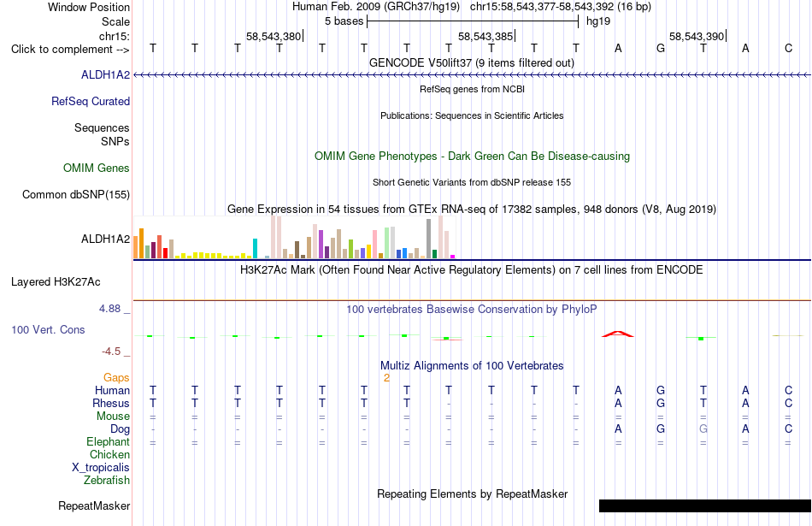Click the magenta bar in GTEx chart

pyautogui.click(x=453, y=257)
